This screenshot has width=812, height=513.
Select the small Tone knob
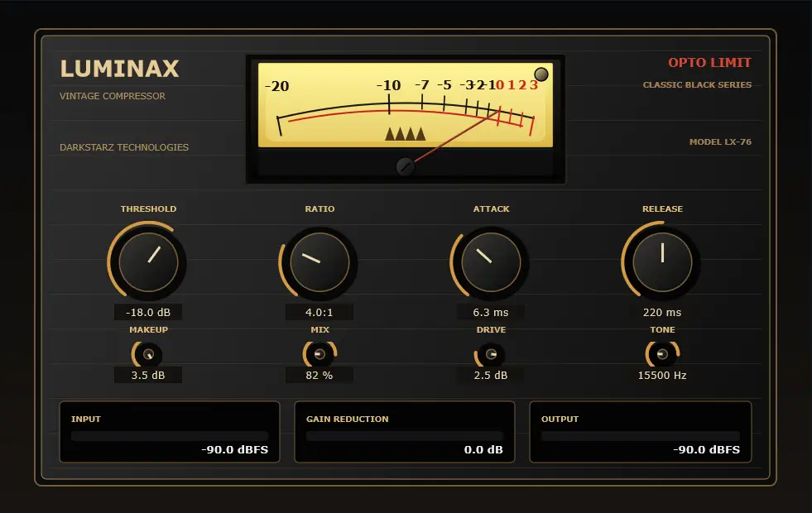pos(662,355)
